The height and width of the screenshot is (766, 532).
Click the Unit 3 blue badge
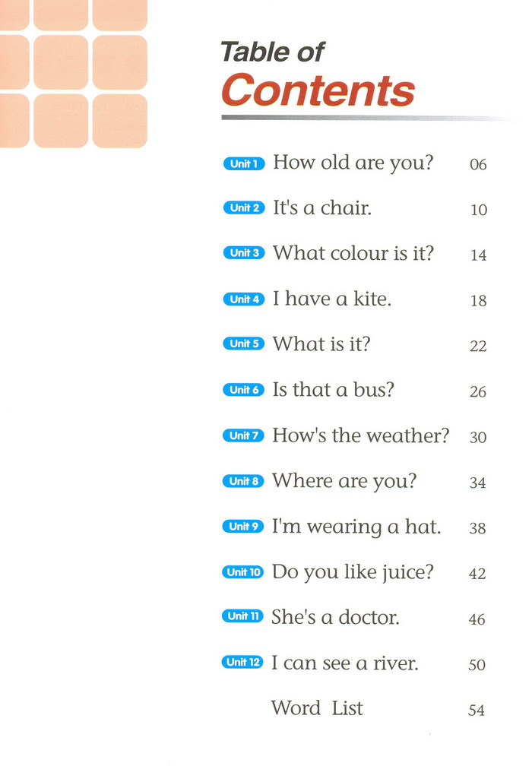[244, 253]
